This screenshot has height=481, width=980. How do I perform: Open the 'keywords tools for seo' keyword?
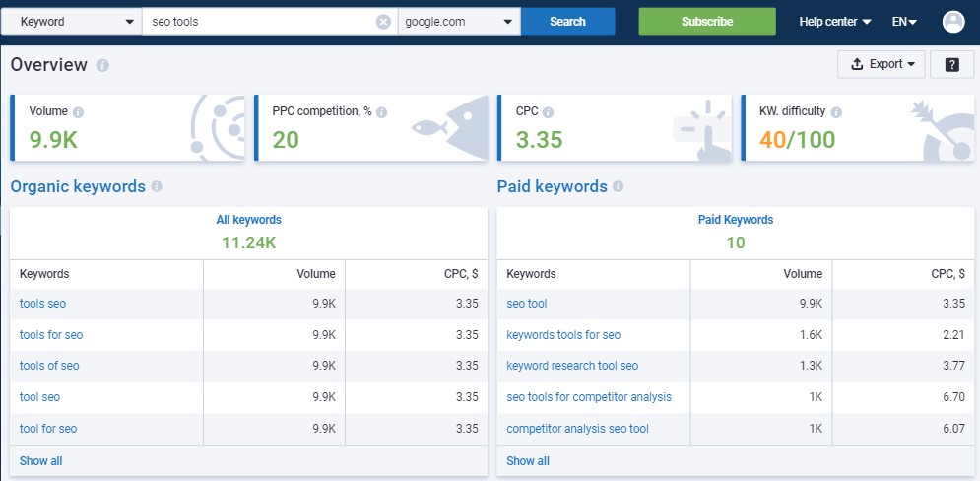[563, 335]
